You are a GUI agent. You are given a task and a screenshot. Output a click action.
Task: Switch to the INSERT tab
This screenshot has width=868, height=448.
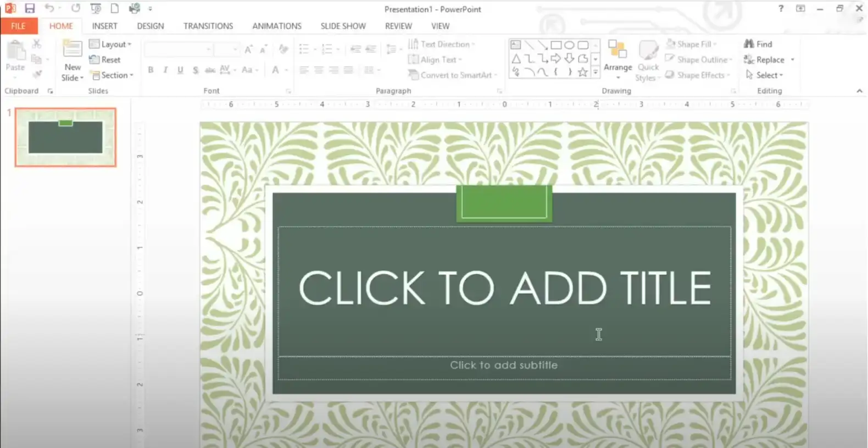pyautogui.click(x=104, y=26)
